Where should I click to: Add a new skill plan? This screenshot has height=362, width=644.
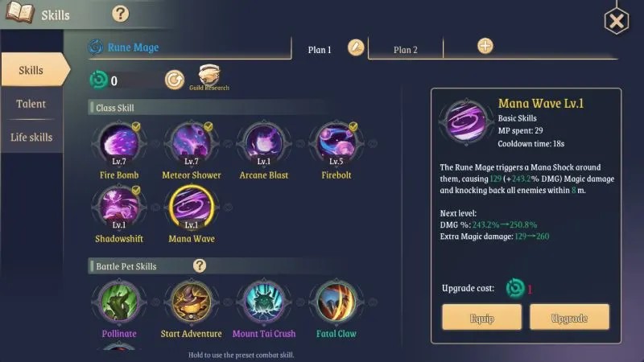[485, 46]
